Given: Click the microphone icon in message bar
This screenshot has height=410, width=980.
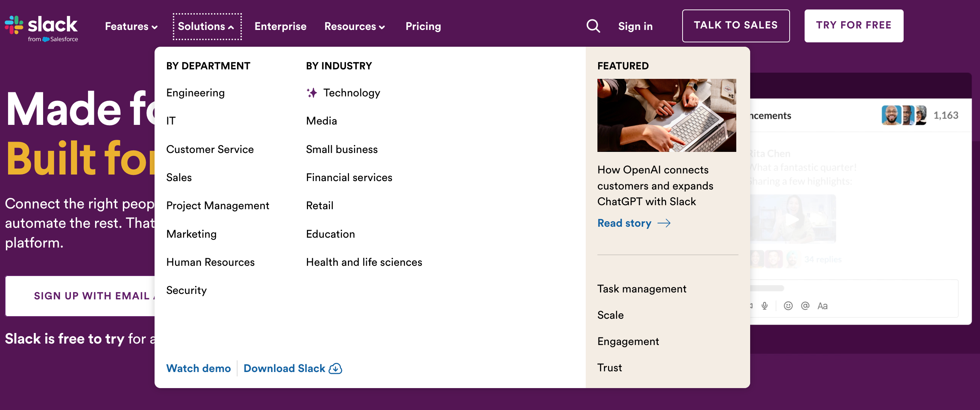Looking at the screenshot, I should [x=765, y=306].
